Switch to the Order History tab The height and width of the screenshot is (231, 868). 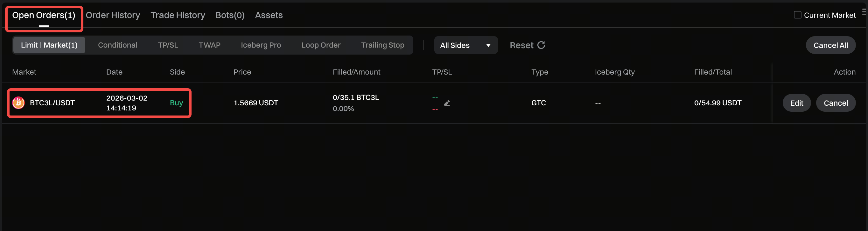113,15
